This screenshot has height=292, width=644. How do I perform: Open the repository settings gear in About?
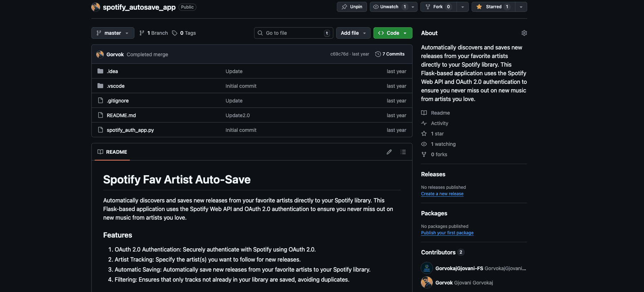pyautogui.click(x=524, y=33)
